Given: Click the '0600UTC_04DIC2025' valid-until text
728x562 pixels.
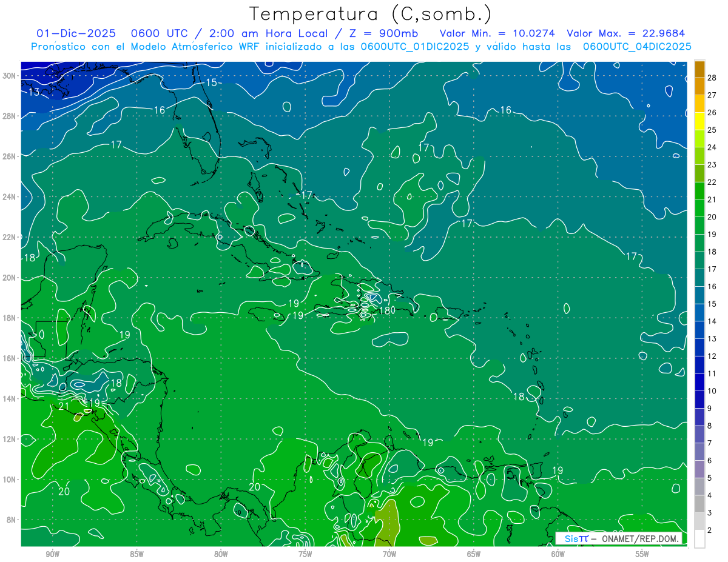Looking at the screenshot, I should pyautogui.click(x=637, y=47).
